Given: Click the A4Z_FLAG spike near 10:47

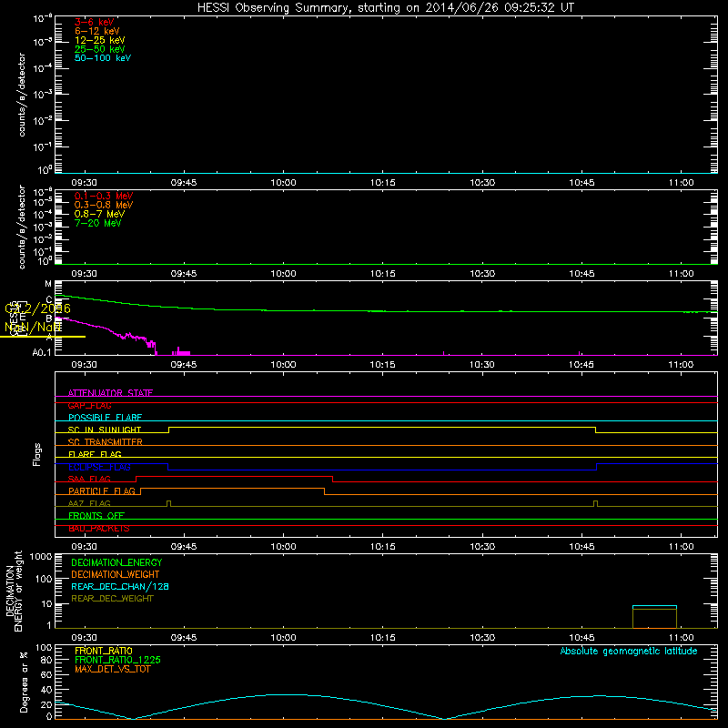Looking at the screenshot, I should (x=596, y=504).
